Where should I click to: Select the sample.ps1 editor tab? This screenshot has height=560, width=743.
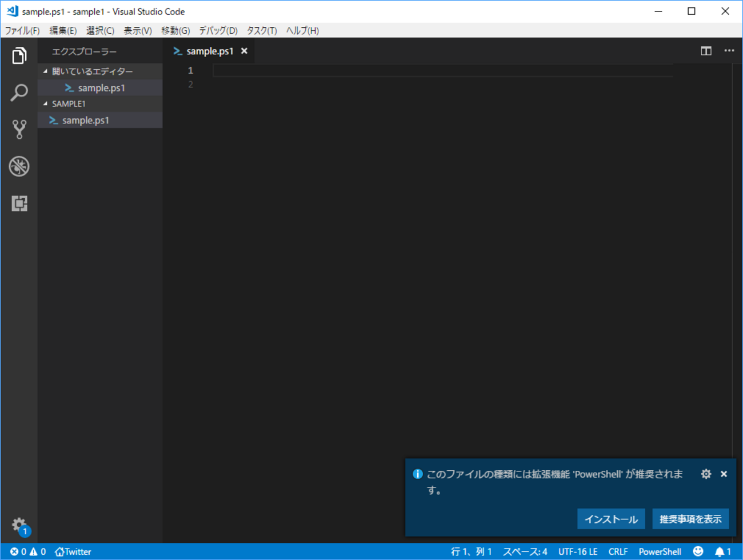point(209,51)
